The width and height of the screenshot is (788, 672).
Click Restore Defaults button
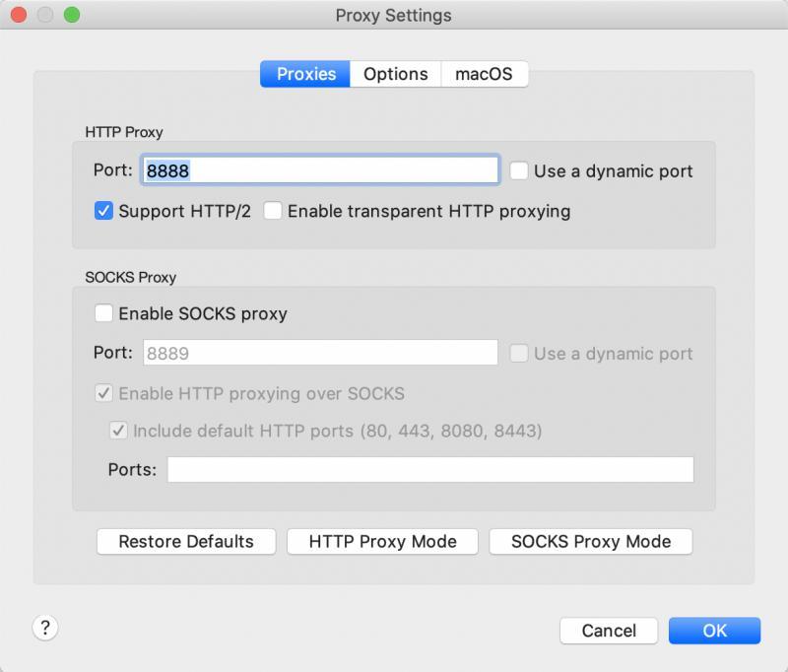coord(186,541)
